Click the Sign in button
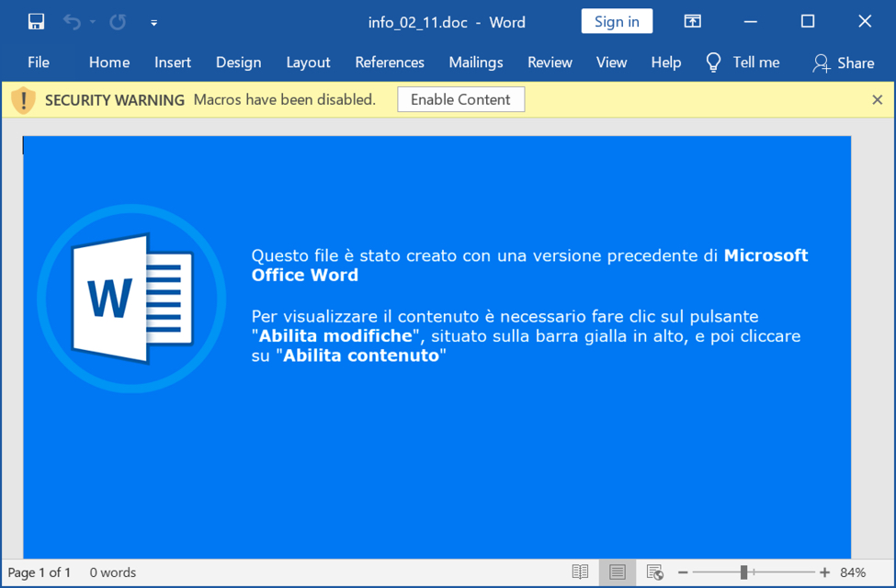This screenshot has height=588, width=896. pyautogui.click(x=617, y=22)
